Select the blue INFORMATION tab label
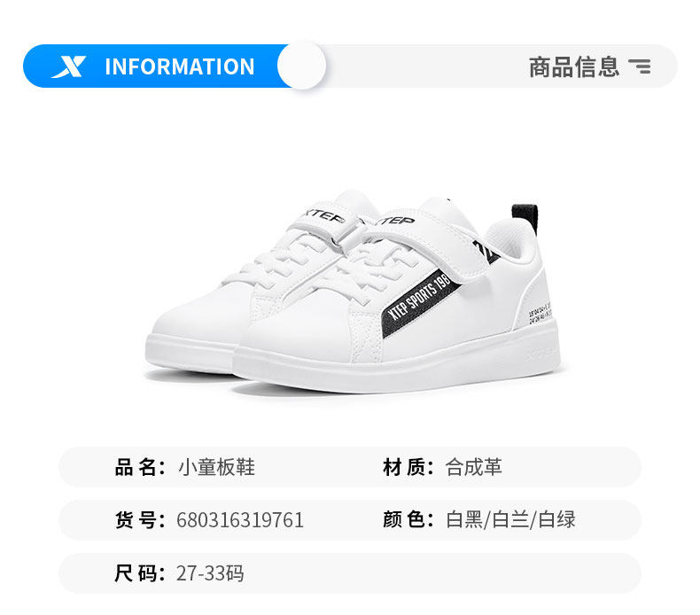700x615 pixels. pos(180,66)
